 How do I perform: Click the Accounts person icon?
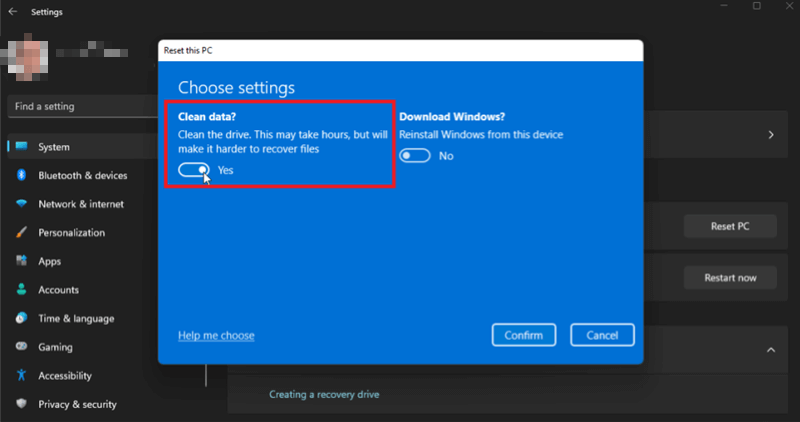(x=21, y=290)
